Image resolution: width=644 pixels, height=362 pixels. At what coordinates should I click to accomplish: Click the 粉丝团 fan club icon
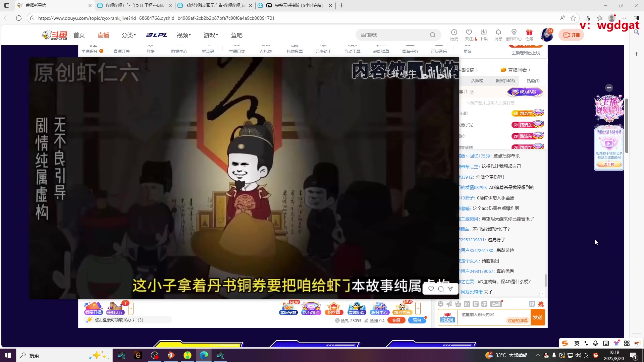tap(334, 308)
